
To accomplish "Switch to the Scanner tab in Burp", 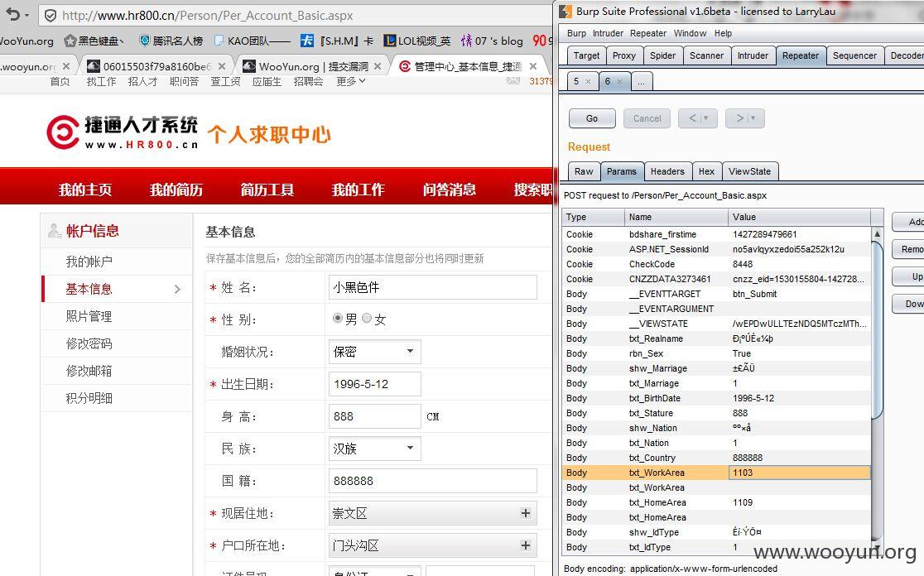I will click(706, 55).
